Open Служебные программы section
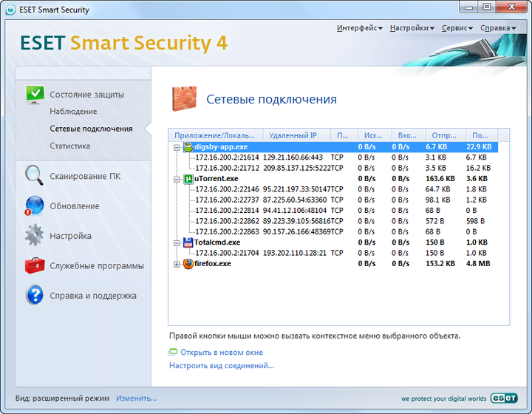The image size is (532, 414). pyautogui.click(x=97, y=265)
